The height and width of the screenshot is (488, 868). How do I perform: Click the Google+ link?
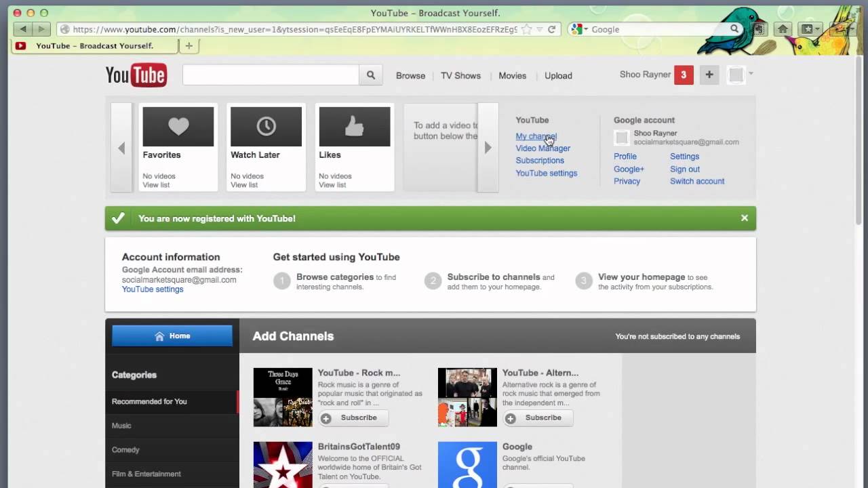click(x=629, y=169)
